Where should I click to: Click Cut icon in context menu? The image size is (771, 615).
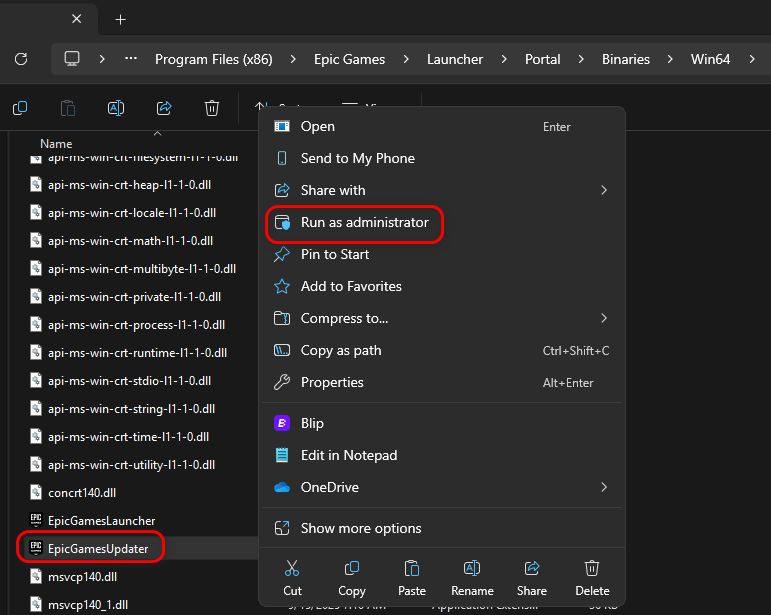[292, 569]
